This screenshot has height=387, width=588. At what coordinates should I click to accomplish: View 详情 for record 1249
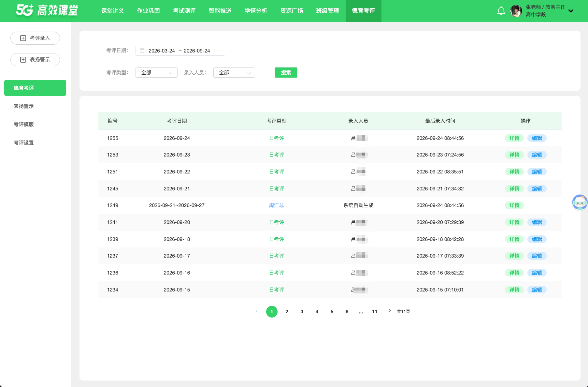click(514, 205)
